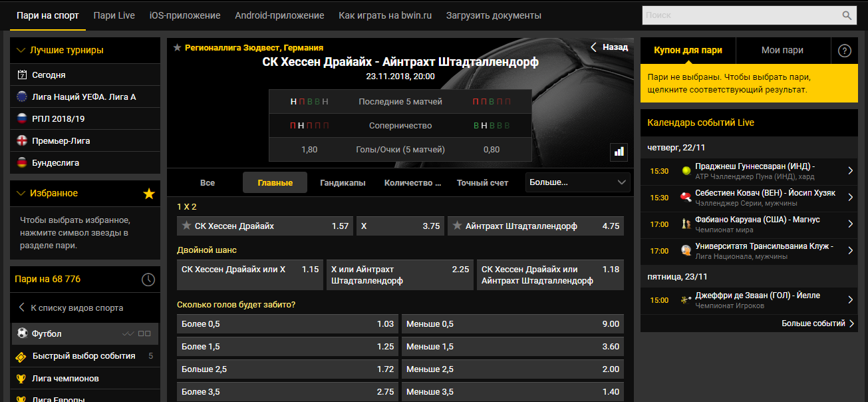The height and width of the screenshot is (402, 868).
Task: Click the handball icon for Университатя Трансильвания Клуж
Action: click(x=686, y=251)
